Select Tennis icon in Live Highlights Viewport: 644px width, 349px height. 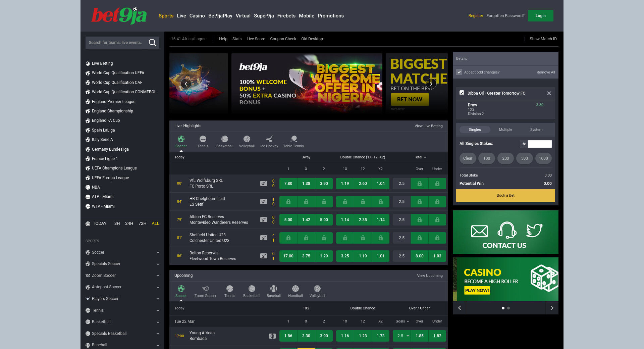[x=203, y=139]
